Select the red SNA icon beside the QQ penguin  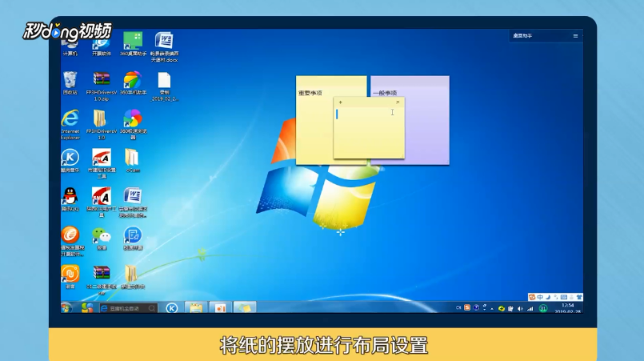click(x=102, y=203)
